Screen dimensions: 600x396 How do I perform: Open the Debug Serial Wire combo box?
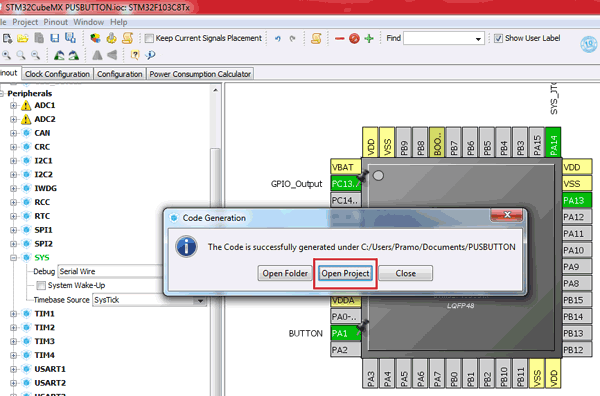point(110,272)
